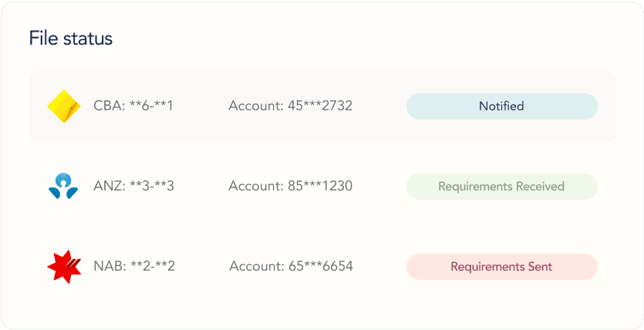Click the "CBA:" bank name text
The image size is (644, 330).
108,106
